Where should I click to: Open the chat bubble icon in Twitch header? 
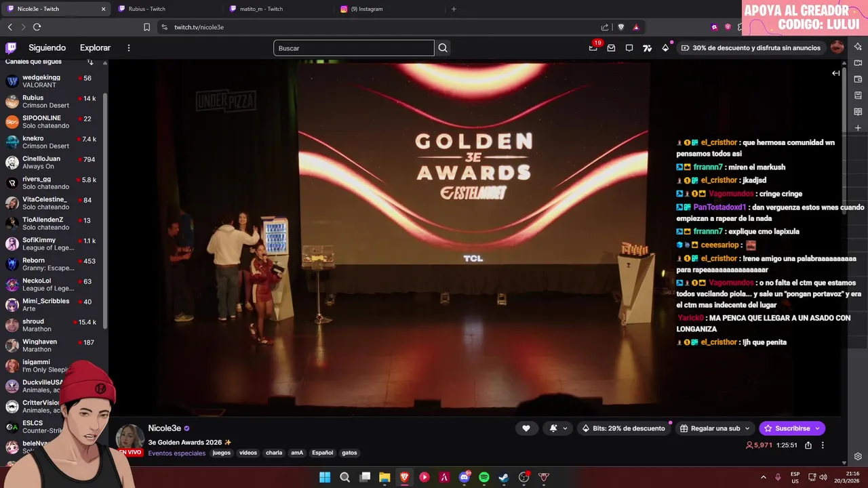pos(629,48)
